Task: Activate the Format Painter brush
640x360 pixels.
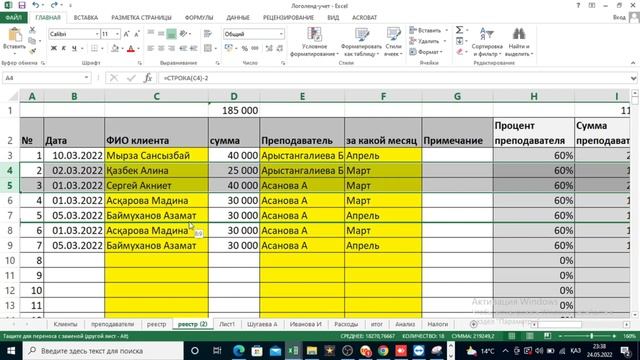Action: tap(32, 51)
